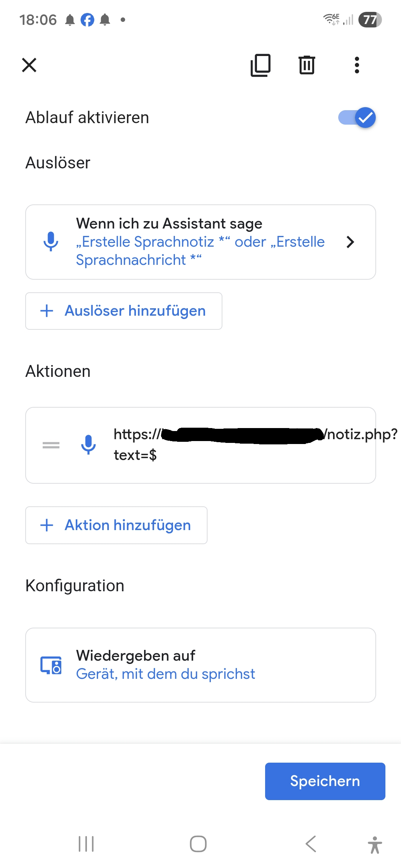Delete this routine via trash icon

click(x=307, y=65)
